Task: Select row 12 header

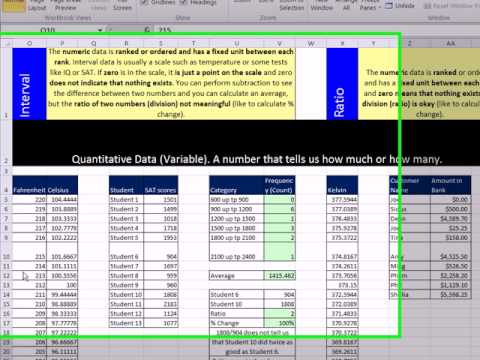Action: tap(6, 276)
